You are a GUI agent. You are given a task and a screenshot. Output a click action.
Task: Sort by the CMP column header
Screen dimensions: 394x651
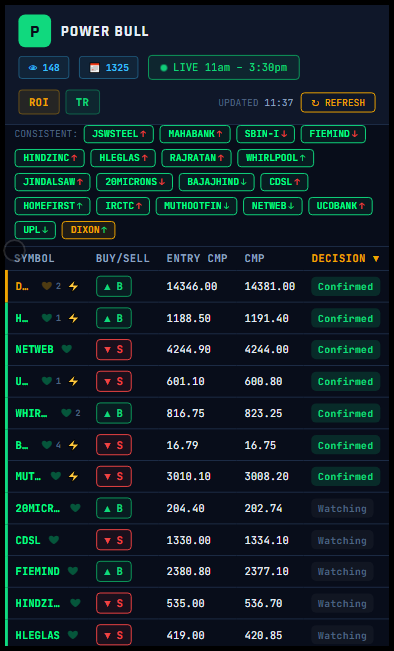[x=255, y=259]
